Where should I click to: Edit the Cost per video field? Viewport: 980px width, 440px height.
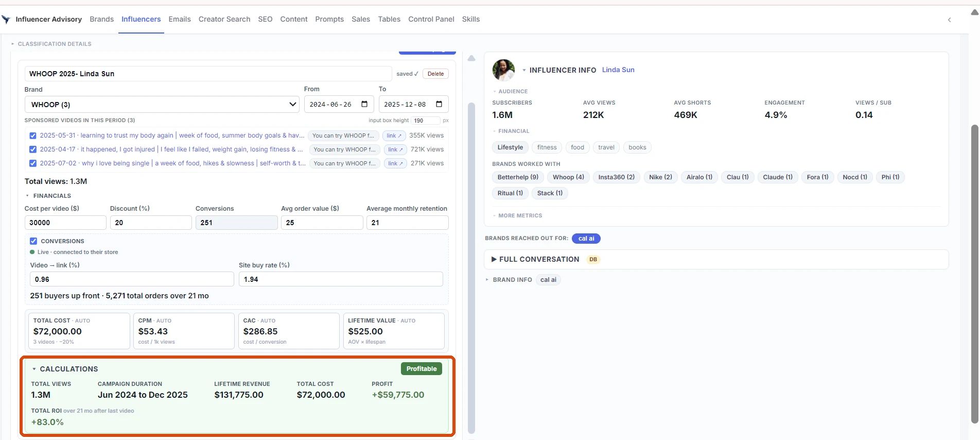(65, 223)
